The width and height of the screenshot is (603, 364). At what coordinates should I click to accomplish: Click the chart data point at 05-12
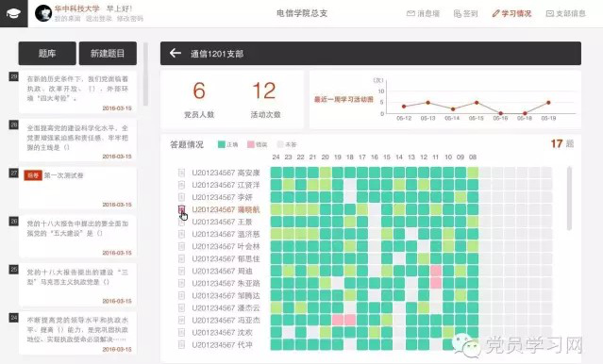click(x=404, y=107)
